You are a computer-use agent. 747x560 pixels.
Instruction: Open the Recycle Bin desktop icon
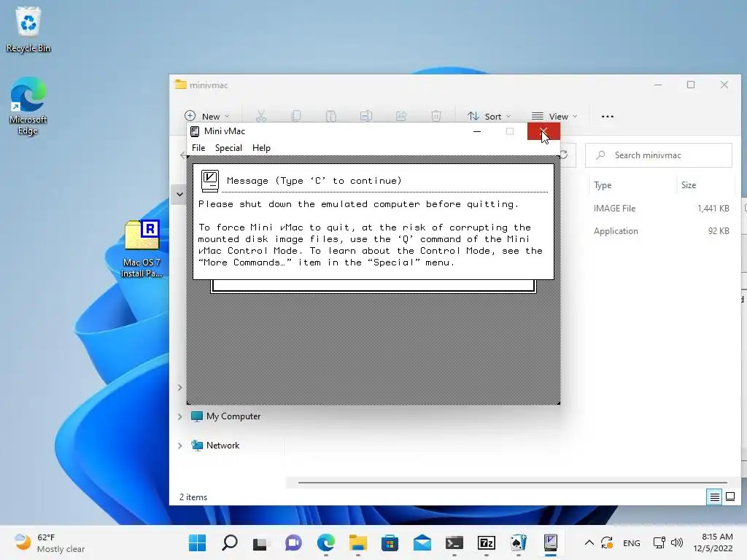point(28,30)
